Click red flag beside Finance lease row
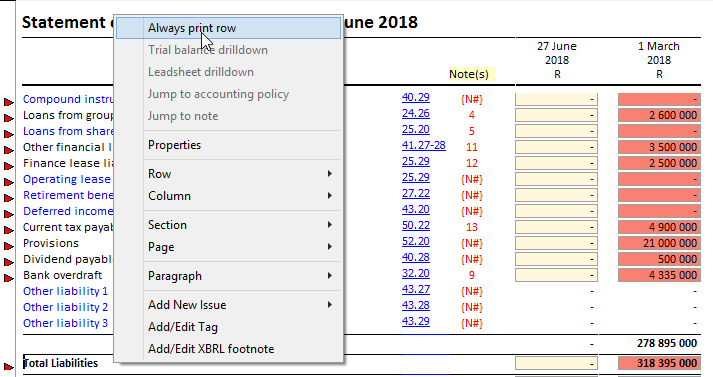 (x=9, y=166)
